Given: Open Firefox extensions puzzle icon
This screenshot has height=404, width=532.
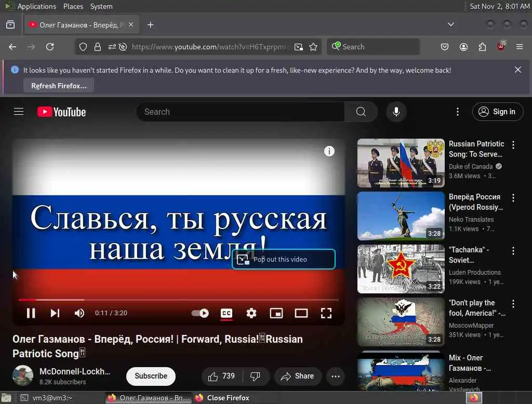Looking at the screenshot, I should pyautogui.click(x=482, y=47).
